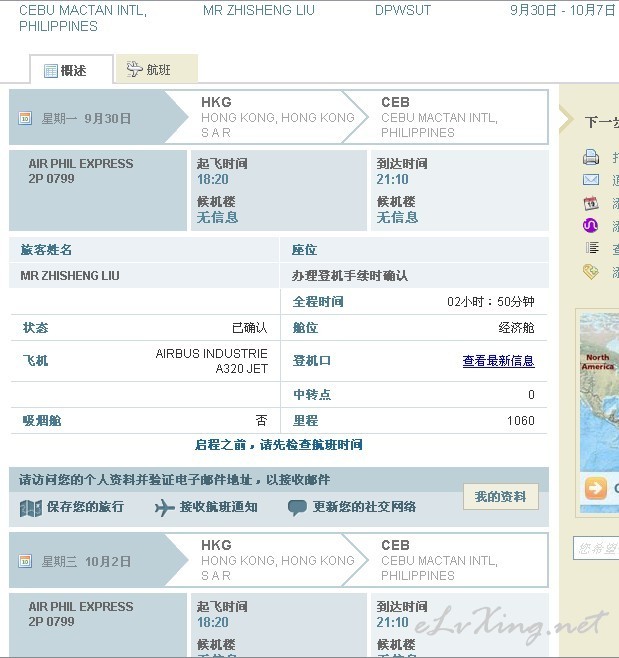The width and height of the screenshot is (619, 658).
Task: Click the calendar icon beside 星期一 9月30日
Action: pyautogui.click(x=25, y=118)
